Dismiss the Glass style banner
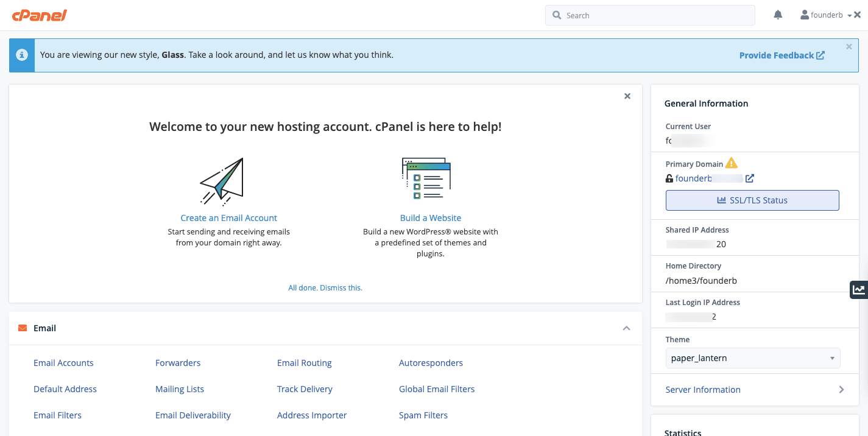The image size is (868, 436). [849, 46]
